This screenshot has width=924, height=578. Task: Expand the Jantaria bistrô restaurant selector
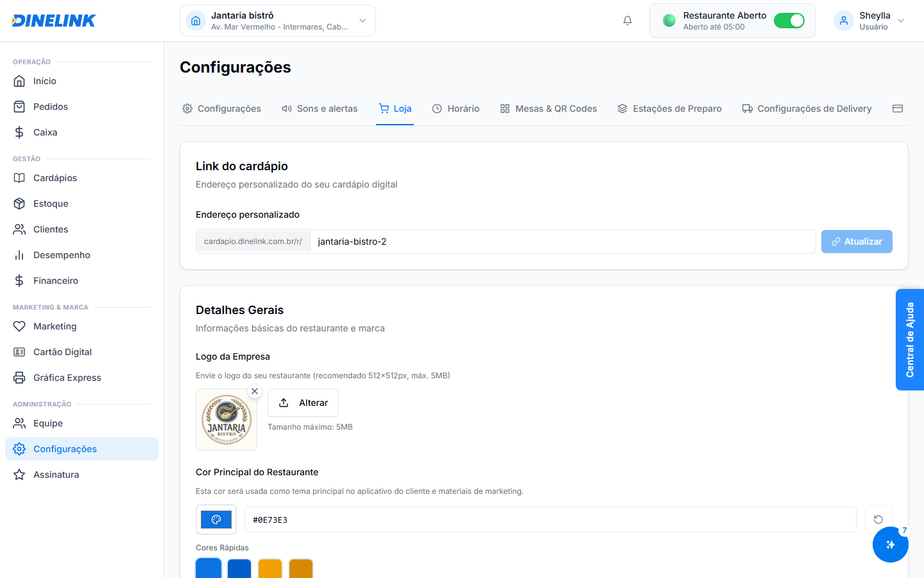pyautogui.click(x=278, y=21)
